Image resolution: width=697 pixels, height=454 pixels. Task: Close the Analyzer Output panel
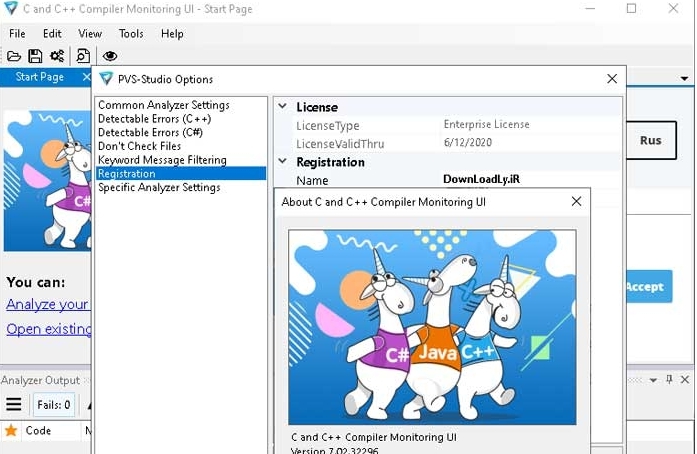(x=685, y=379)
